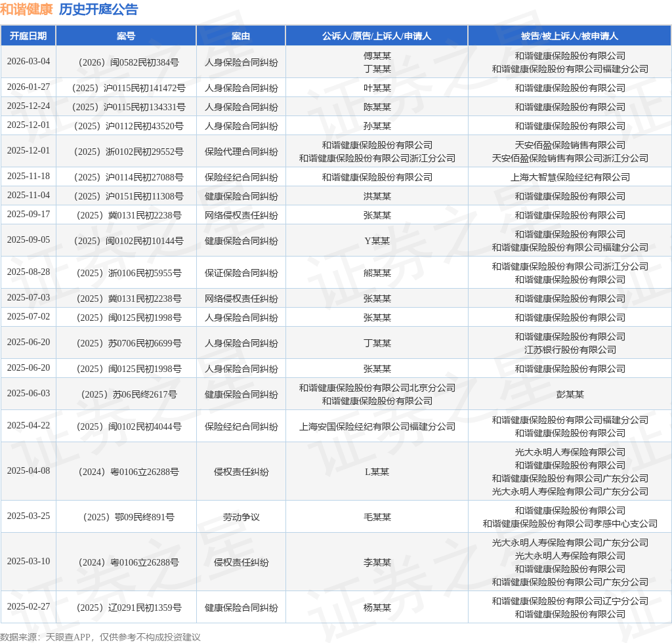
Task: Click 保险代理合同纠纷 cause cell
Action: (x=241, y=152)
